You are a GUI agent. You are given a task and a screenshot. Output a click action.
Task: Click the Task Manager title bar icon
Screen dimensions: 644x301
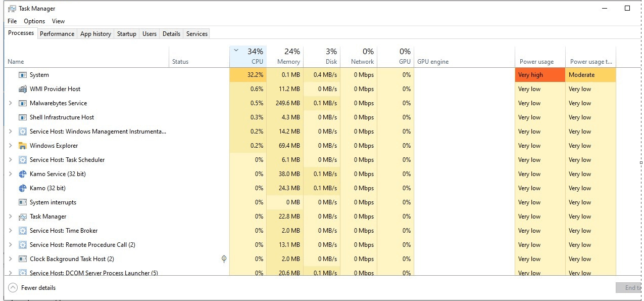tap(12, 9)
